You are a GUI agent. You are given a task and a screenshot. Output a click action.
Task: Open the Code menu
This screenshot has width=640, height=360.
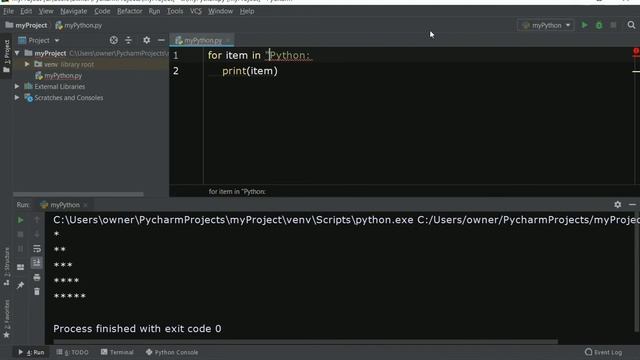102,11
